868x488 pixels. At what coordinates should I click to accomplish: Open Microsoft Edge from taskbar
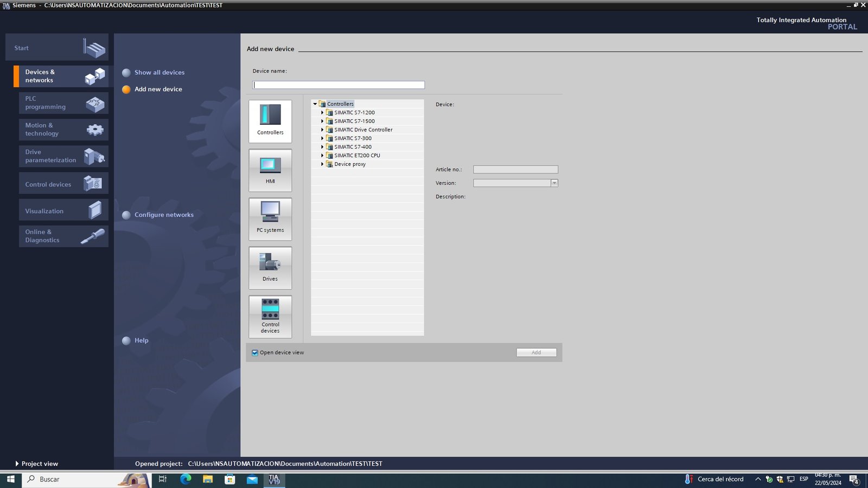coord(186,479)
